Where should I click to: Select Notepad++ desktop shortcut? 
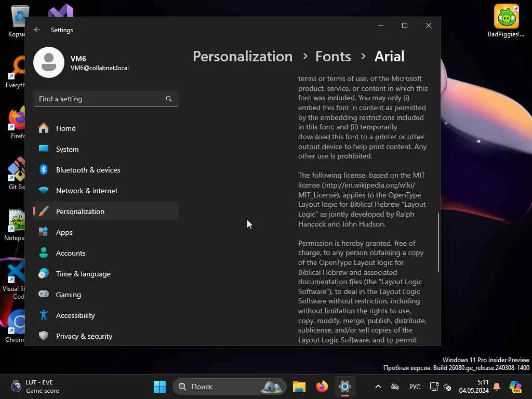(x=15, y=224)
